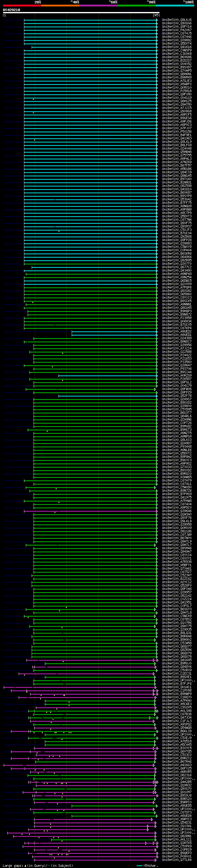Pick the UniRef100_A9UED4 entry
The height and width of the screenshot is (868, 197).
point(177,816)
